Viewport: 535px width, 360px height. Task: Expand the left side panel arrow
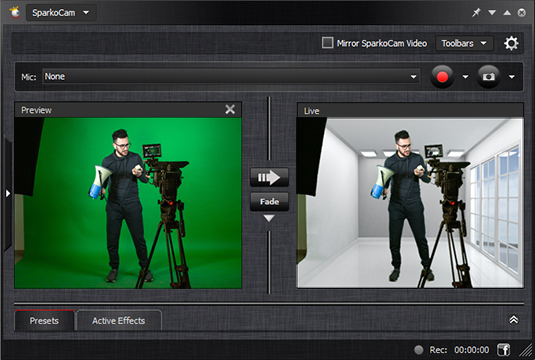click(8, 193)
